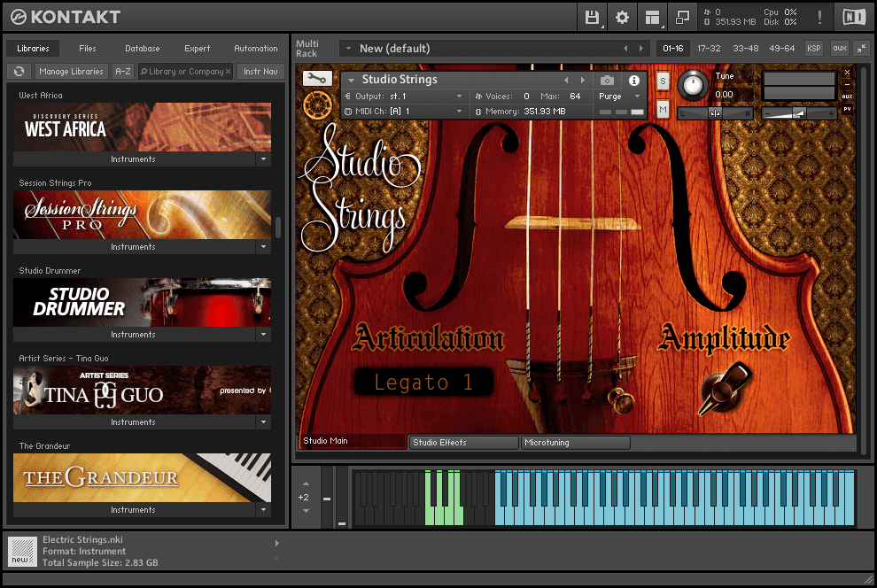Expand West Africa library options arrow

(263, 159)
